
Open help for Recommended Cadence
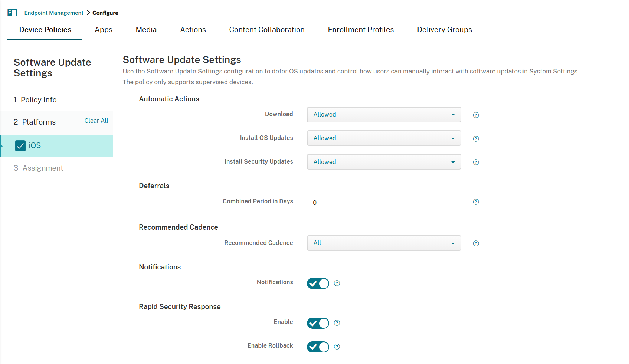point(476,243)
